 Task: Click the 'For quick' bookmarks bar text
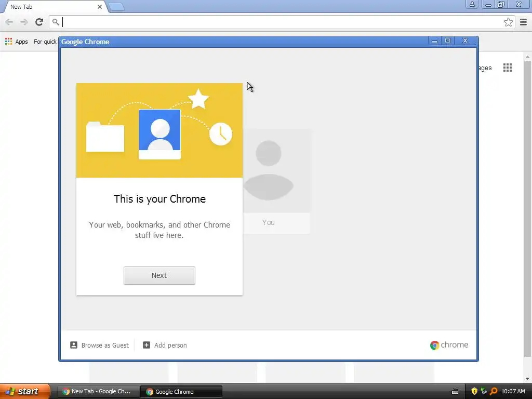(x=45, y=42)
